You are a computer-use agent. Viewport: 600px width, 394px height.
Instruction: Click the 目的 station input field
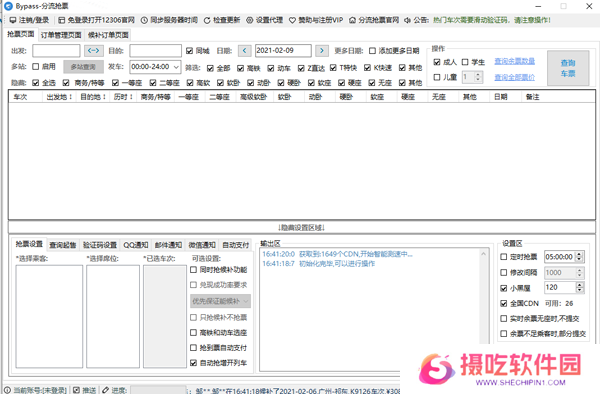click(x=155, y=50)
